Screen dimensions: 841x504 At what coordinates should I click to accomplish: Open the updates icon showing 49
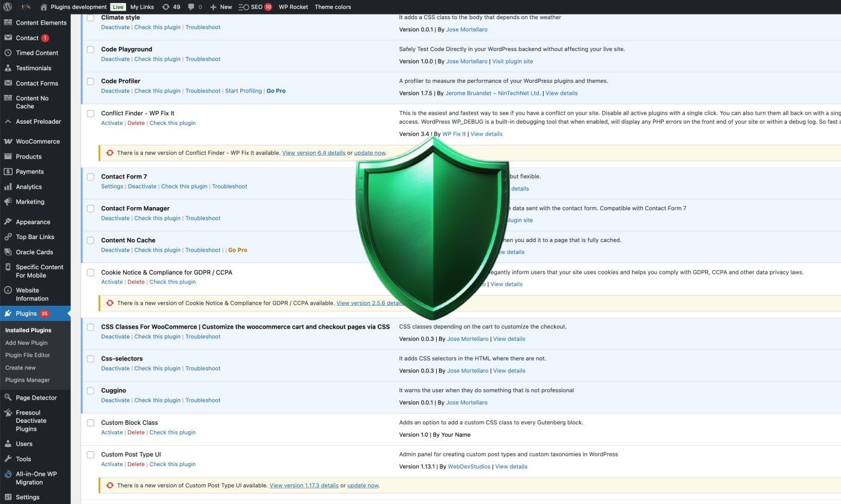pos(165,7)
